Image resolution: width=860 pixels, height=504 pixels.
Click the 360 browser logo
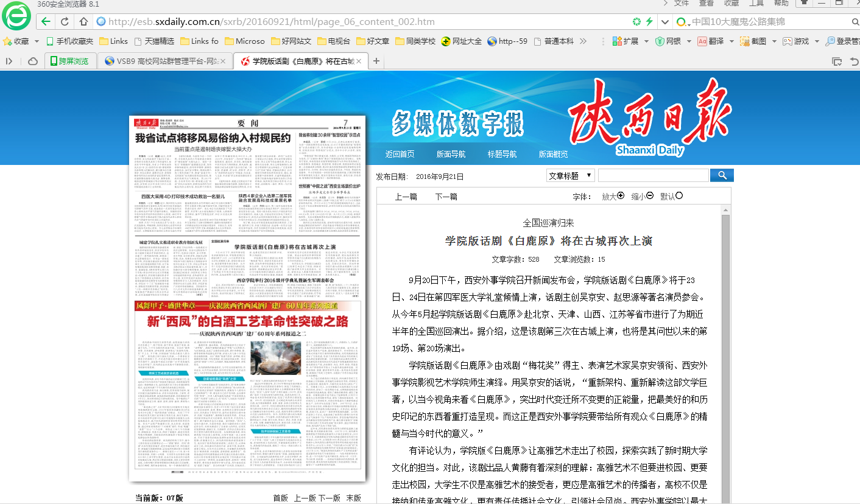click(x=16, y=16)
